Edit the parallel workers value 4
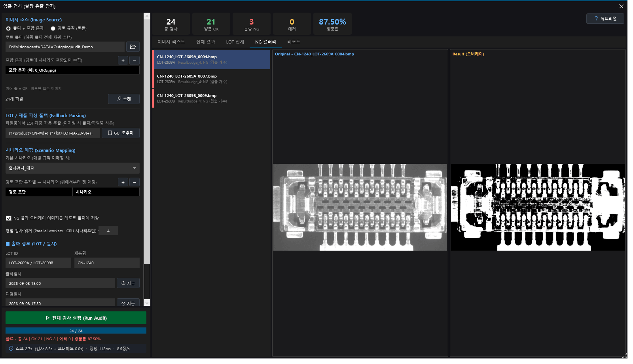The width and height of the screenshot is (633, 364). (108, 231)
